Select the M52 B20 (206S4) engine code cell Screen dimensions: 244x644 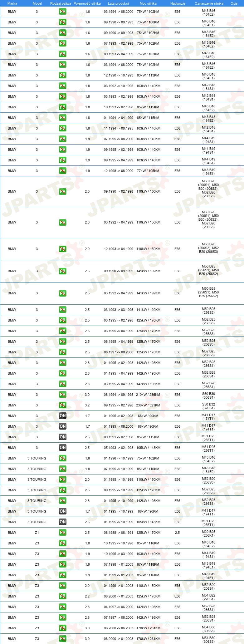tap(208, 587)
